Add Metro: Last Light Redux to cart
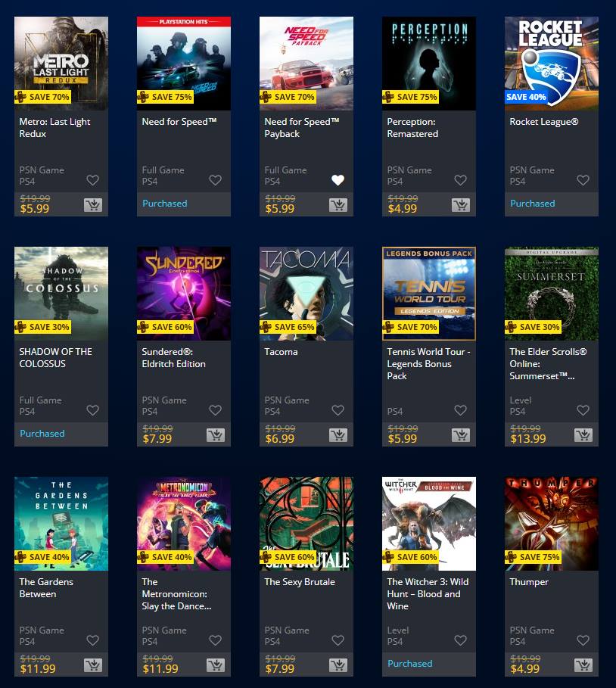Image resolution: width=616 pixels, height=688 pixels. pos(93,205)
